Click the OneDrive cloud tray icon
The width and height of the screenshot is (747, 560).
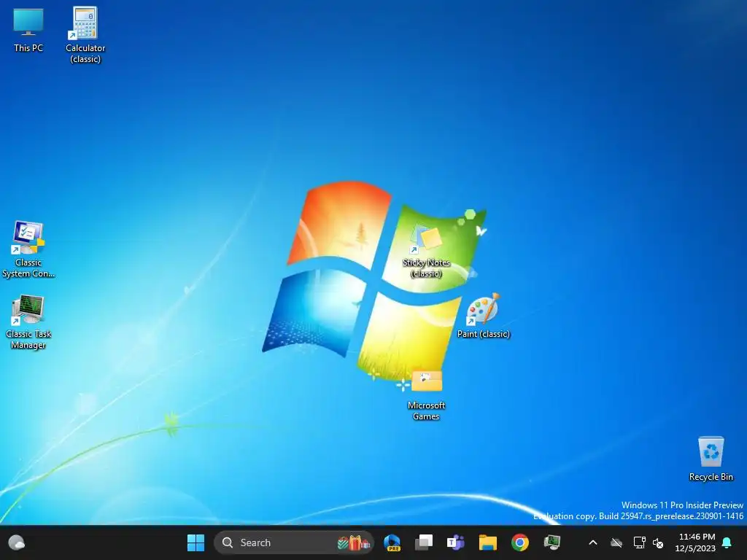click(x=616, y=542)
